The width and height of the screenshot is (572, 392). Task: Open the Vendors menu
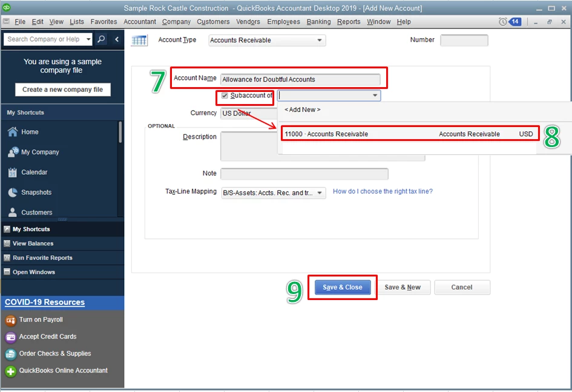tap(248, 22)
